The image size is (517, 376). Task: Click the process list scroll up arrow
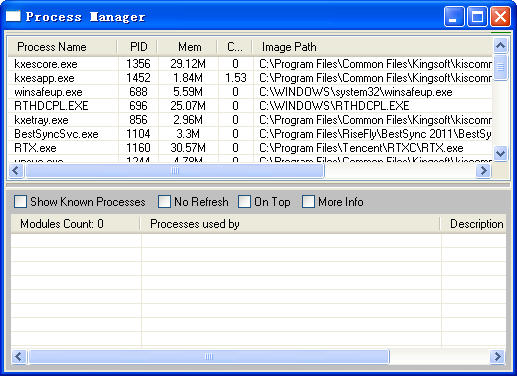click(x=500, y=46)
